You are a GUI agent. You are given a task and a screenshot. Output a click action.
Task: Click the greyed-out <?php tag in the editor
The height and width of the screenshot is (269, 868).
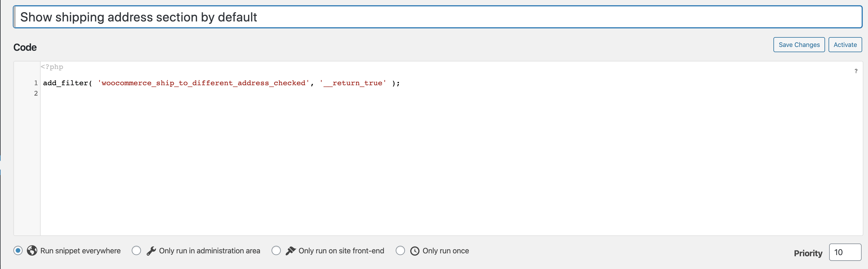pos(52,67)
